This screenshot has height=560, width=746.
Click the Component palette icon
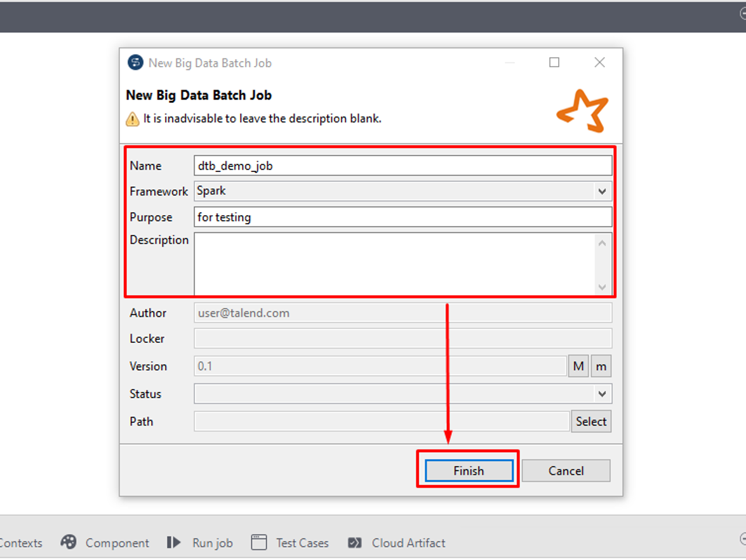(69, 542)
